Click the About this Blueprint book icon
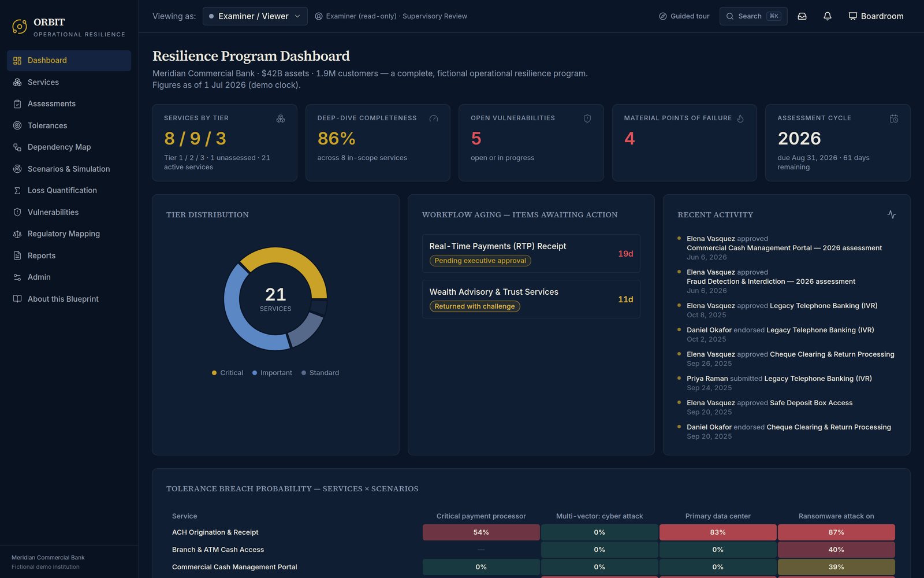 pyautogui.click(x=17, y=299)
